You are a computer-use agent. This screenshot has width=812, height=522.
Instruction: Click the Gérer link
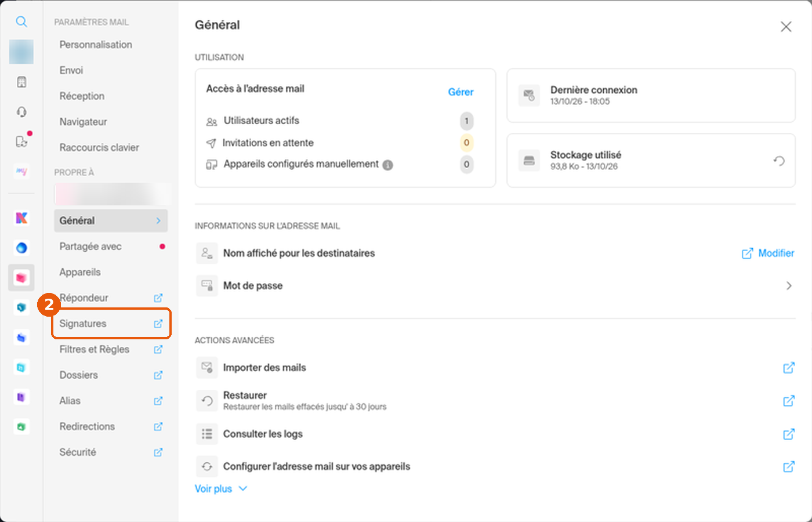pos(461,92)
